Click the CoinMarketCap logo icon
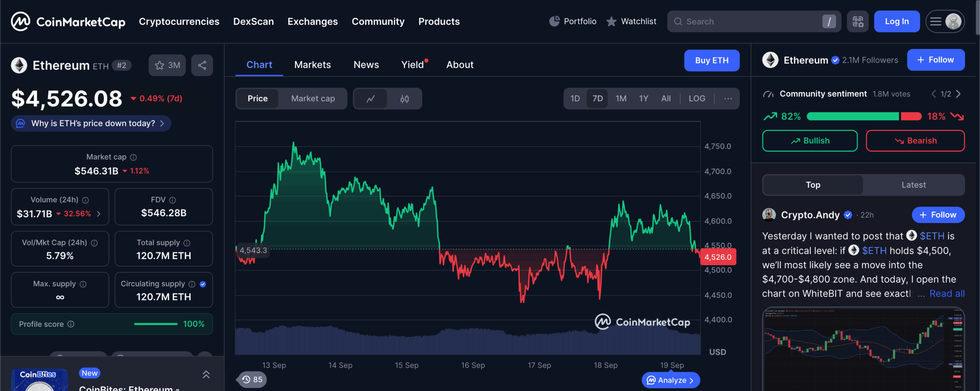Image resolution: width=980 pixels, height=391 pixels. [21, 21]
